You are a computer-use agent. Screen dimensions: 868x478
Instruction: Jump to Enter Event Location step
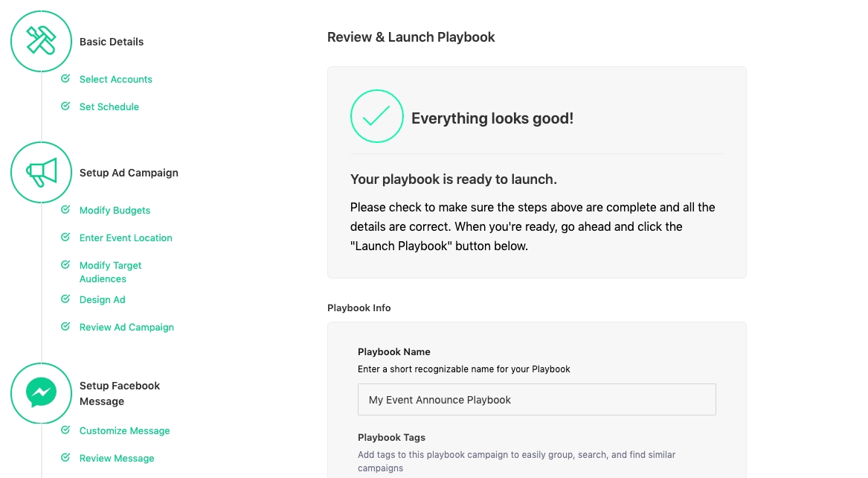pyautogui.click(x=126, y=238)
